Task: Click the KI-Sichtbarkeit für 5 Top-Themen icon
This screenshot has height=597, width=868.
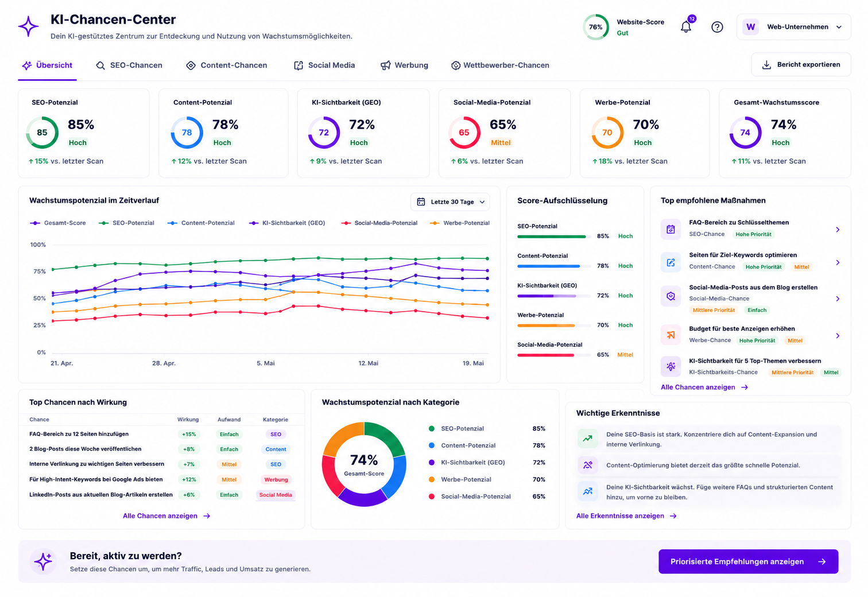Action: tap(671, 366)
